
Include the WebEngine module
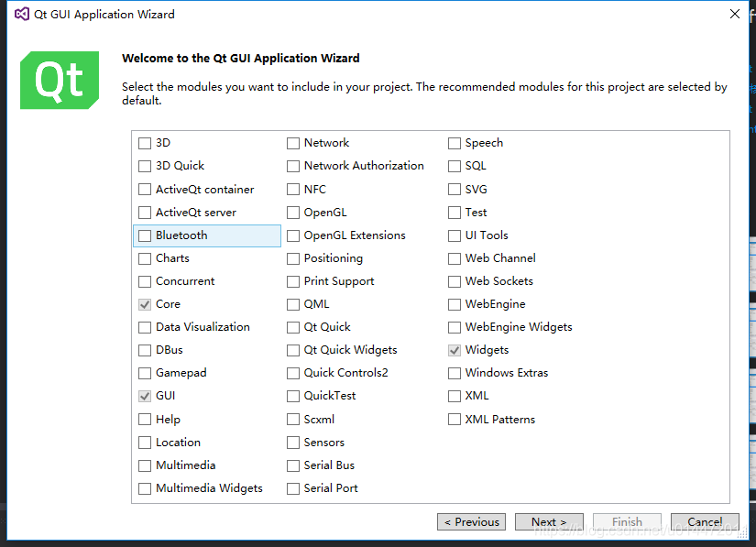tap(455, 304)
